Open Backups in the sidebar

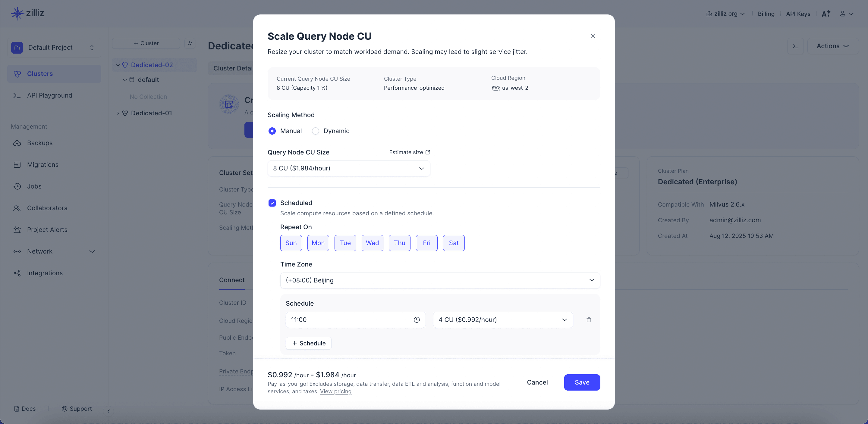point(54,143)
